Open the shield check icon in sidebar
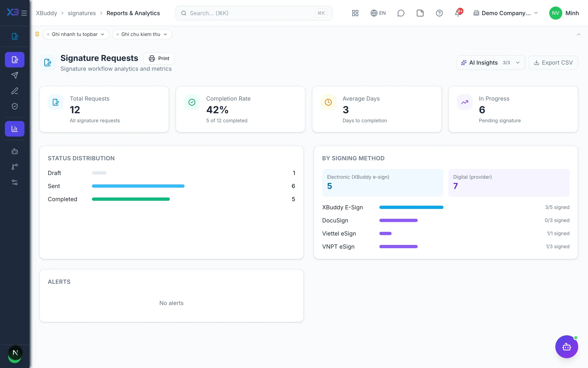 15,106
